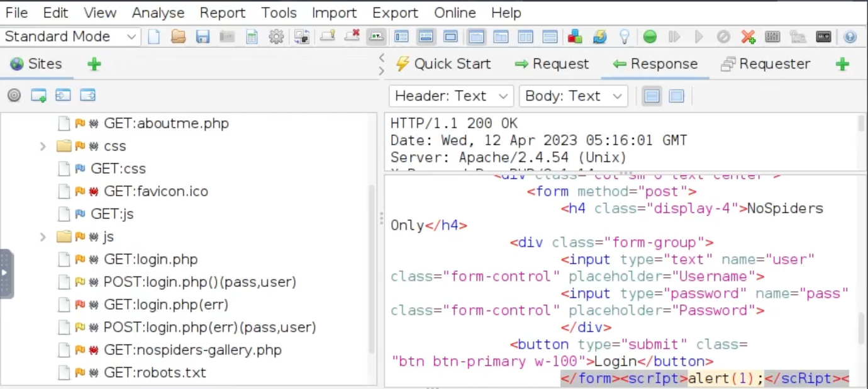The height and width of the screenshot is (389, 868).
Task: Select POST:login.php()(pass,user) tree node
Action: (x=199, y=282)
